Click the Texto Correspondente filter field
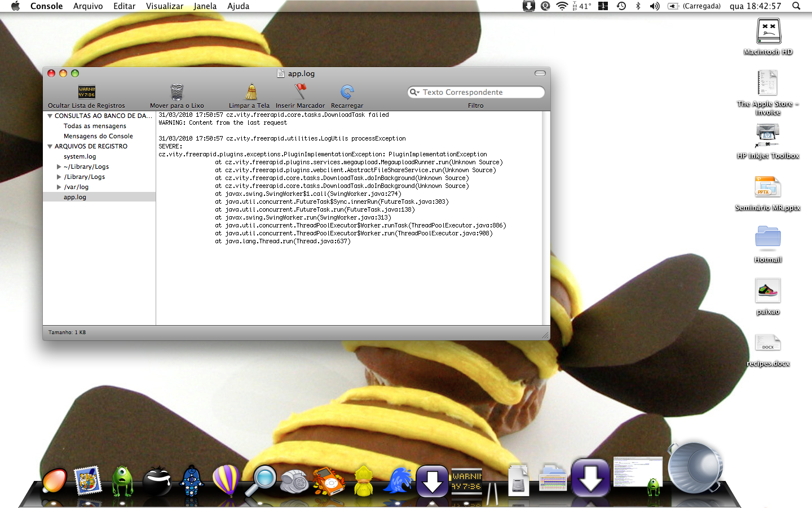 479,92
